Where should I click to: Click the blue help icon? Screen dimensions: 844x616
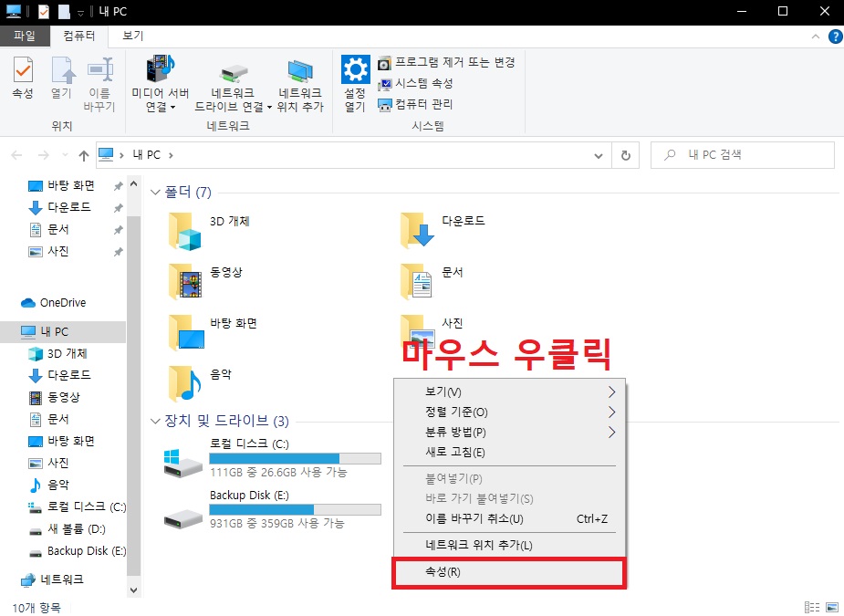click(835, 37)
